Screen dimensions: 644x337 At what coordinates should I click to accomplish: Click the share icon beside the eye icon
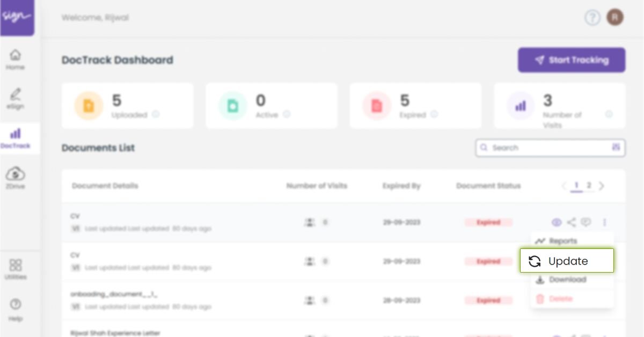[571, 222]
